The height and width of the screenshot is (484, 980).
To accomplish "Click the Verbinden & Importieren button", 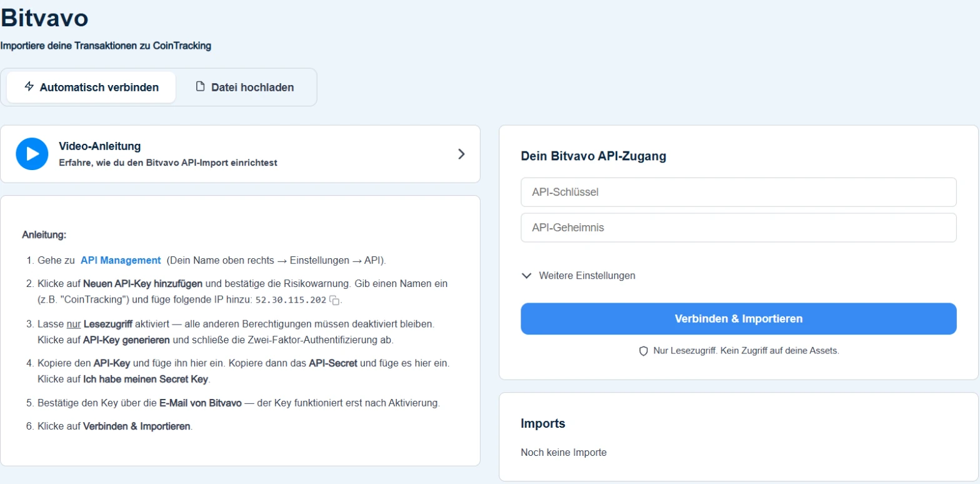I will tap(739, 319).
